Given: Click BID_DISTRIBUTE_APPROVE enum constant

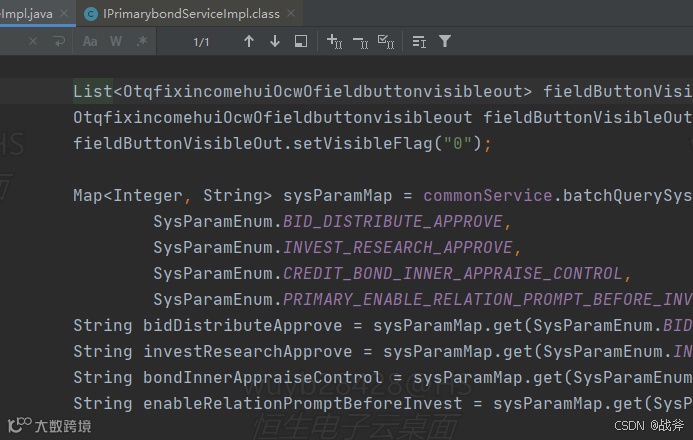Looking at the screenshot, I should (392, 221).
